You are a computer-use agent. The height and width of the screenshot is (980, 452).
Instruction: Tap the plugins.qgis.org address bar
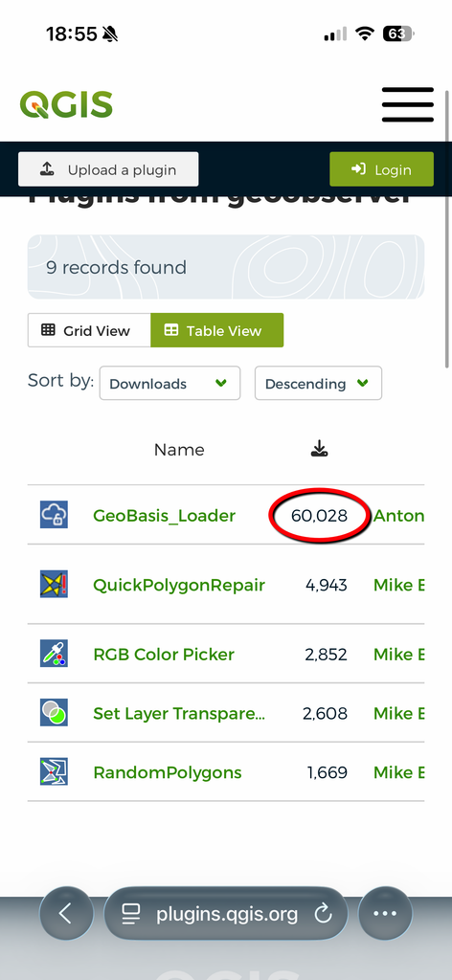coord(226,914)
